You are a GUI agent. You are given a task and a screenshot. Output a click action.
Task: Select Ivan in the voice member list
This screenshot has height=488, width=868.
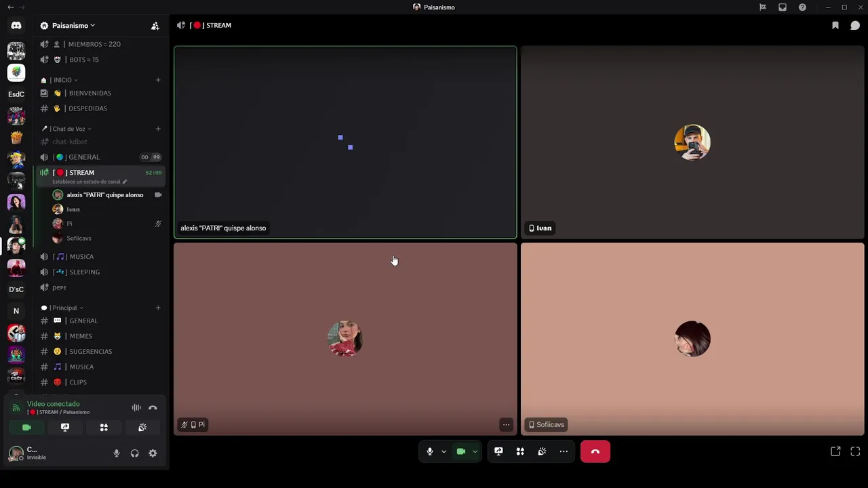tap(107, 209)
